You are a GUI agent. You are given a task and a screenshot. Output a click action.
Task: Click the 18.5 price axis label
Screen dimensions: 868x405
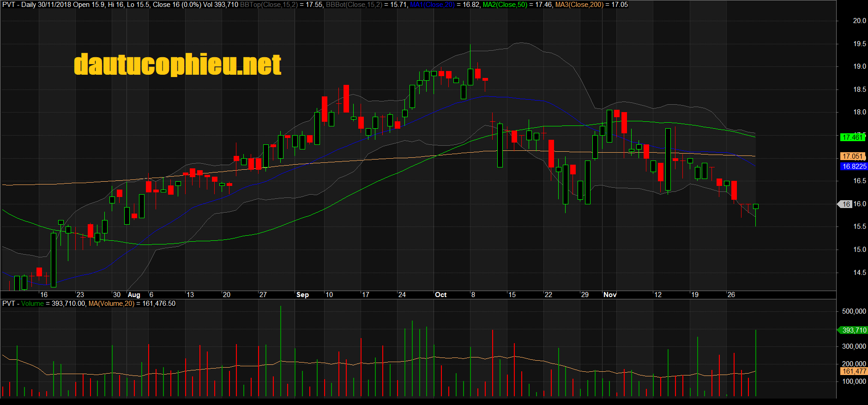(860, 89)
